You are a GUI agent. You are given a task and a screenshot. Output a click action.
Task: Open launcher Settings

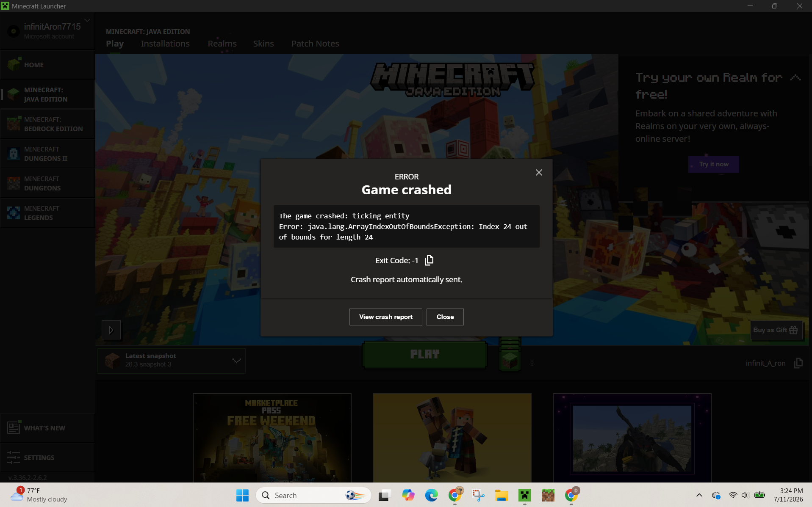[47, 457]
